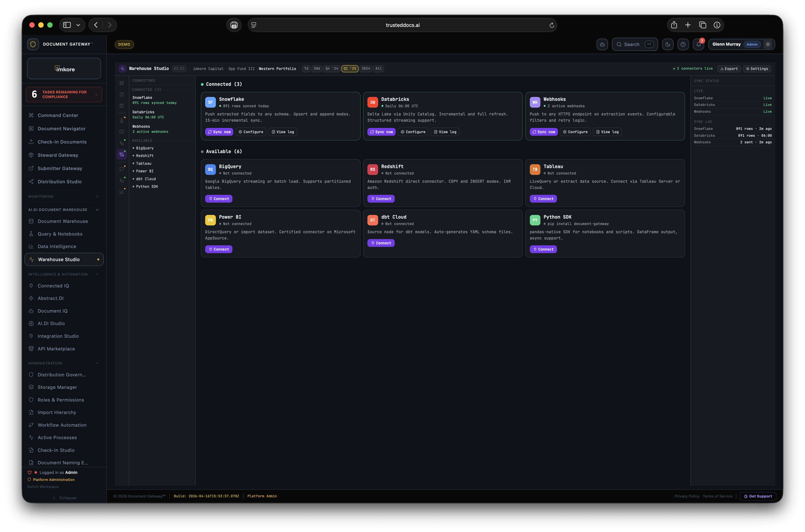Open the browser sidebar dropdown chevron
Screen dimensions: 805x532
point(78,25)
